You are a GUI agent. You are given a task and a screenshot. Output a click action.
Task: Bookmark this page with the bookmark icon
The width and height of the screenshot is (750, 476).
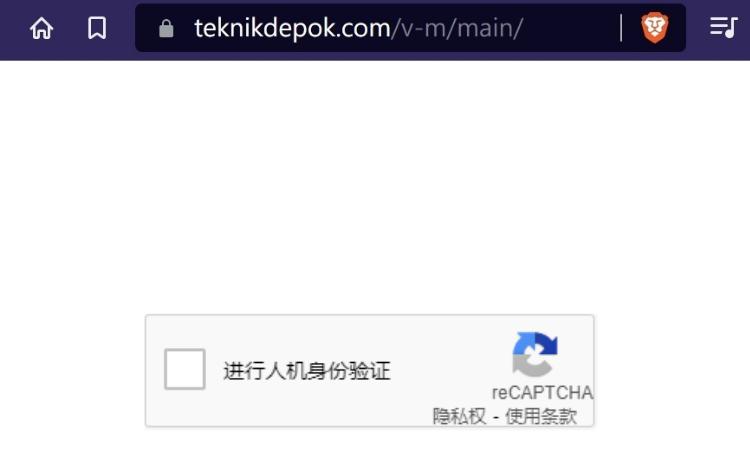point(97,28)
